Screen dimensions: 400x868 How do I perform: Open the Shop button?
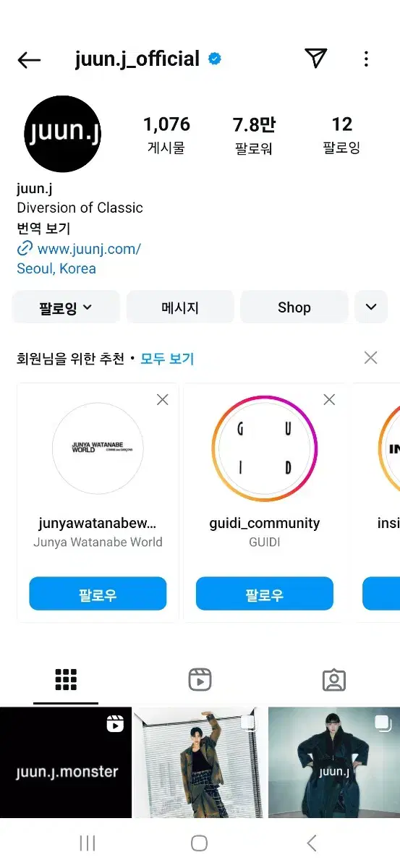[x=294, y=307]
